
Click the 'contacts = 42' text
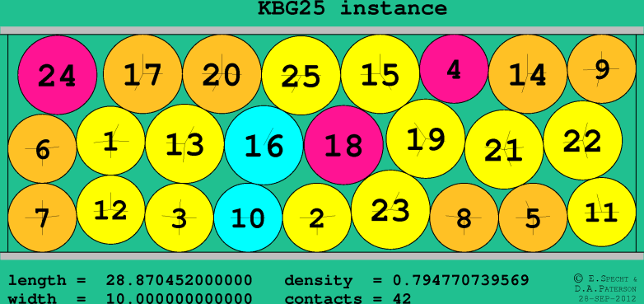pyautogui.click(x=348, y=298)
